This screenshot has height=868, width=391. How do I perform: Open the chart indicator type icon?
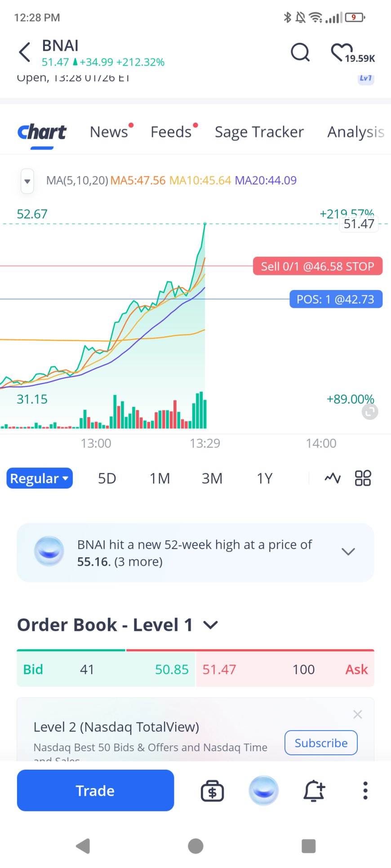(333, 478)
